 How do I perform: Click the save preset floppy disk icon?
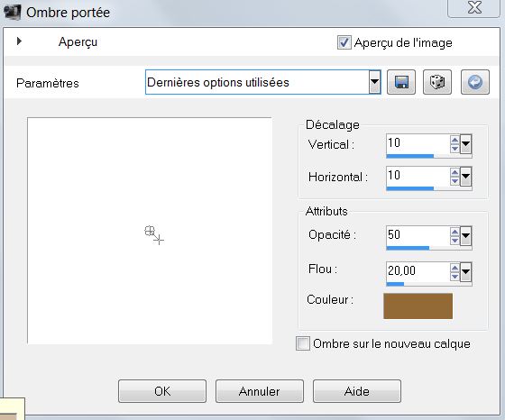pyautogui.click(x=401, y=82)
